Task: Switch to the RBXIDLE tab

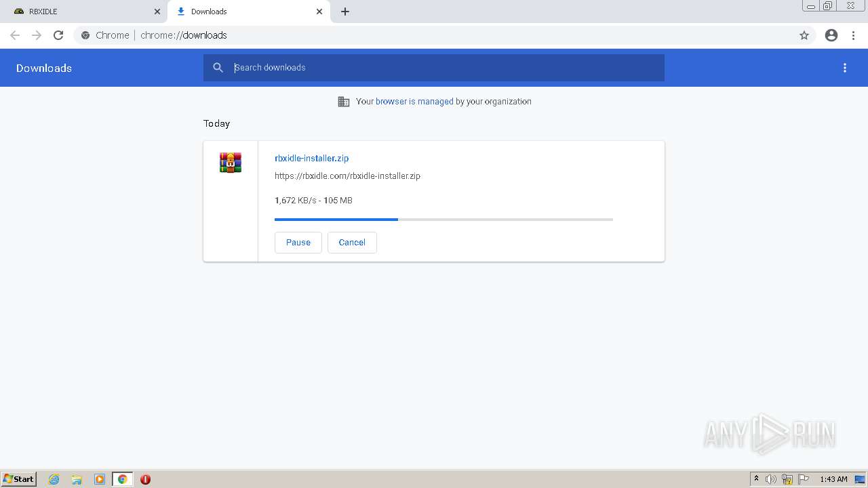Action: pyautogui.click(x=83, y=12)
